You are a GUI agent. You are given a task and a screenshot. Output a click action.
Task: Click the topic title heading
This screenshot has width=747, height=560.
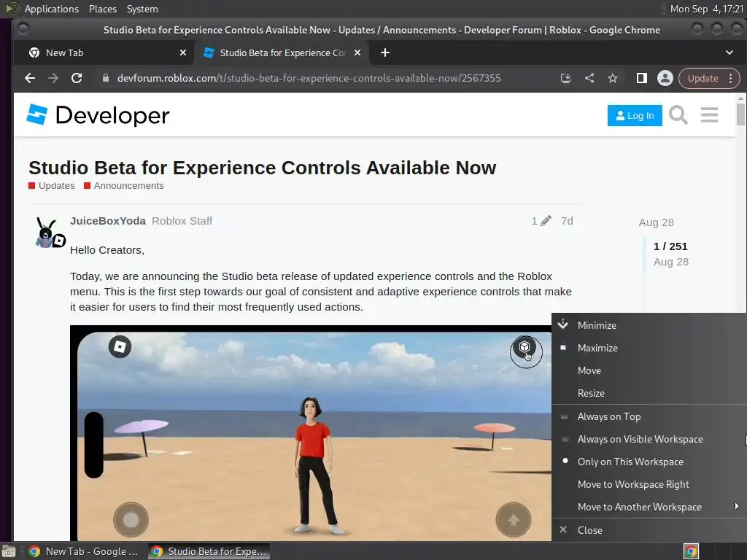pyautogui.click(x=262, y=168)
